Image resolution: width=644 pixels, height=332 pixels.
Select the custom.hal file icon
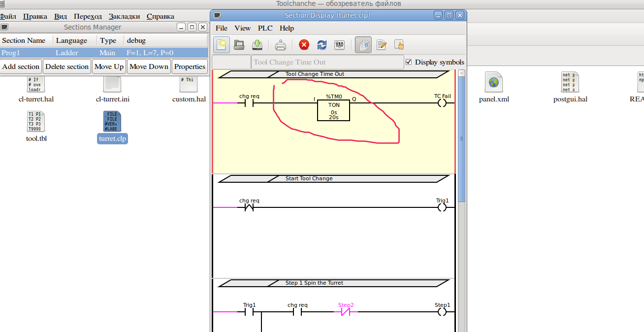[189, 84]
